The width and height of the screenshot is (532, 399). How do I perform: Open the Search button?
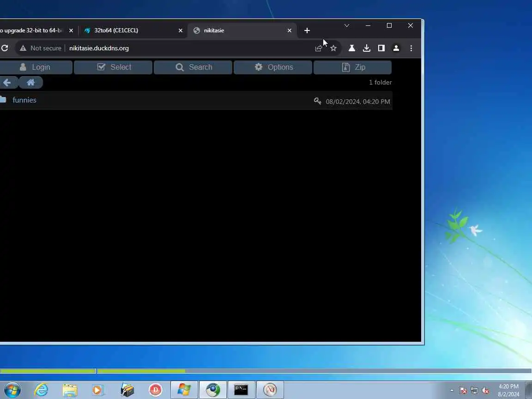point(193,67)
